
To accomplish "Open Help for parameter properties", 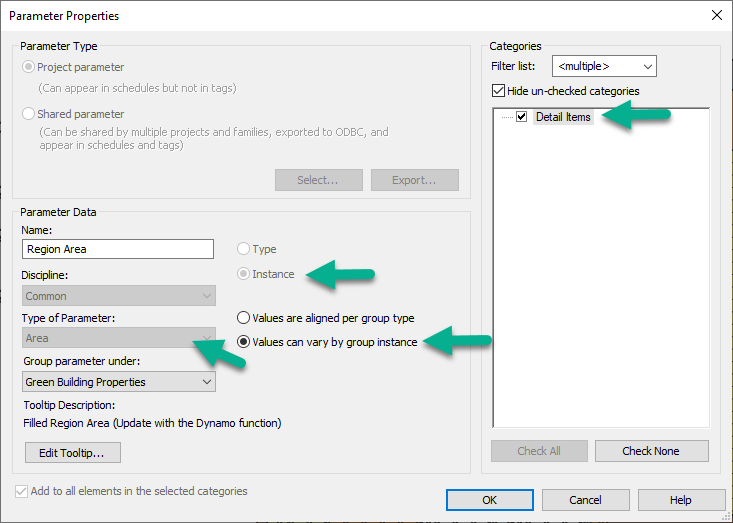I will coord(681,500).
